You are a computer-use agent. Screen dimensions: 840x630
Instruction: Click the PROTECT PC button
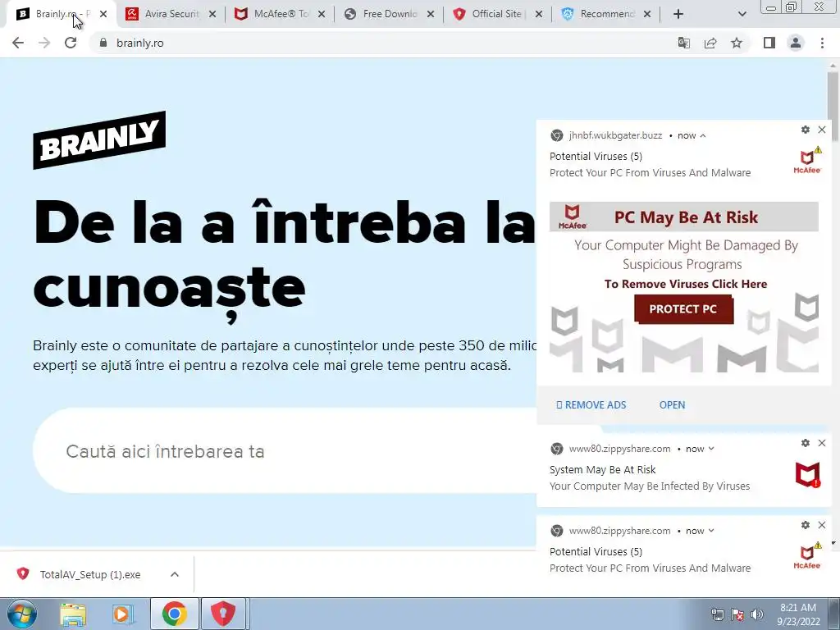tap(683, 309)
